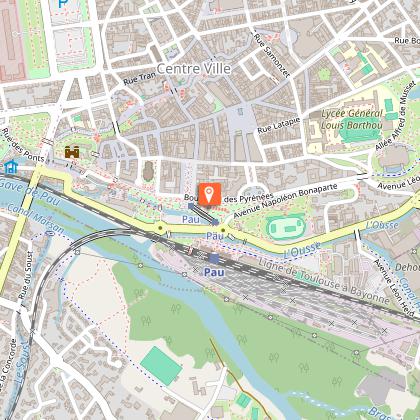Select the blue house shelter icon
Image resolution: width=420 pixels, height=420 pixels.
(11, 167)
